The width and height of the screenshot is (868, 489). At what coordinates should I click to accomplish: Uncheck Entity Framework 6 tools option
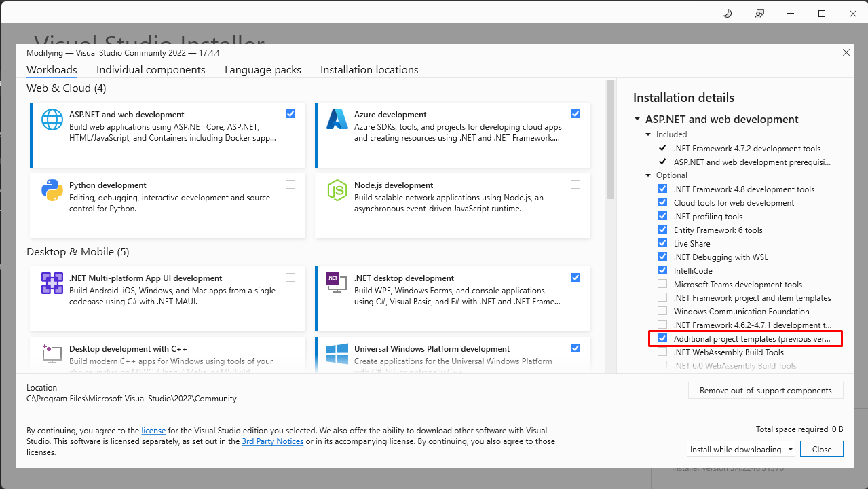(x=662, y=230)
